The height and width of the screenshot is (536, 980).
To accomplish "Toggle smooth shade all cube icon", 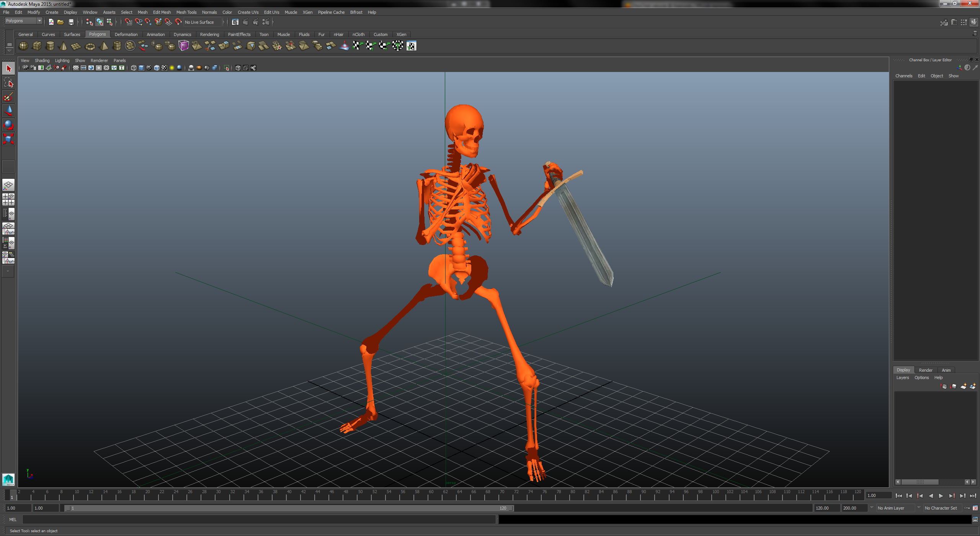I will 141,68.
